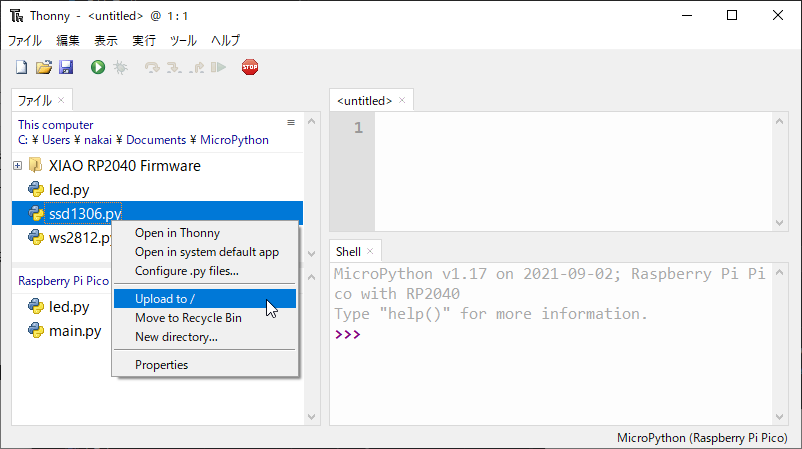Click the Save floppy disk icon
Screen dimensions: 802x449
pos(66,67)
